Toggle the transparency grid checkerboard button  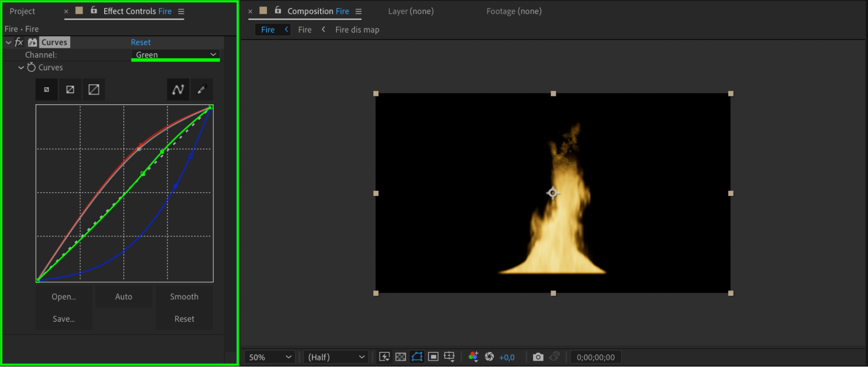pos(401,357)
